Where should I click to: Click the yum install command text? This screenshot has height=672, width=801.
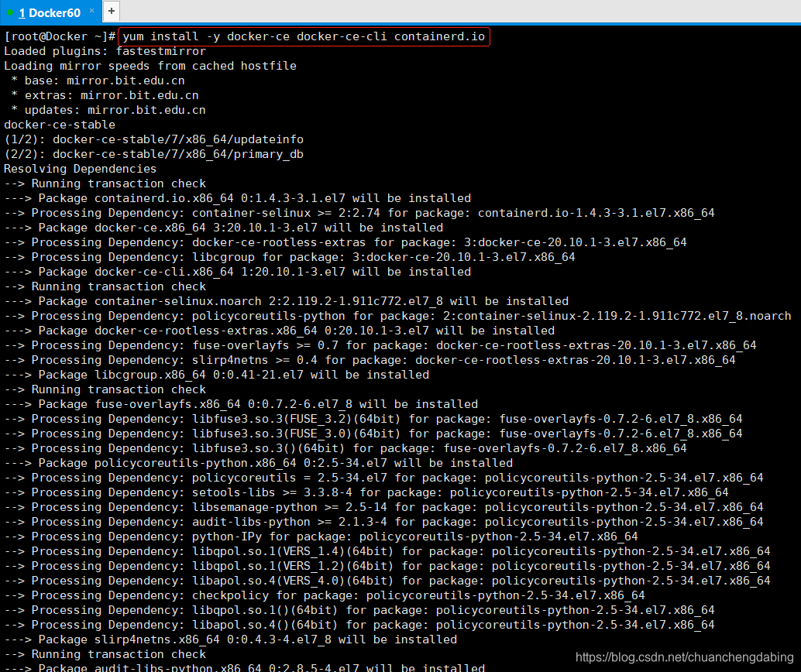[x=304, y=36]
